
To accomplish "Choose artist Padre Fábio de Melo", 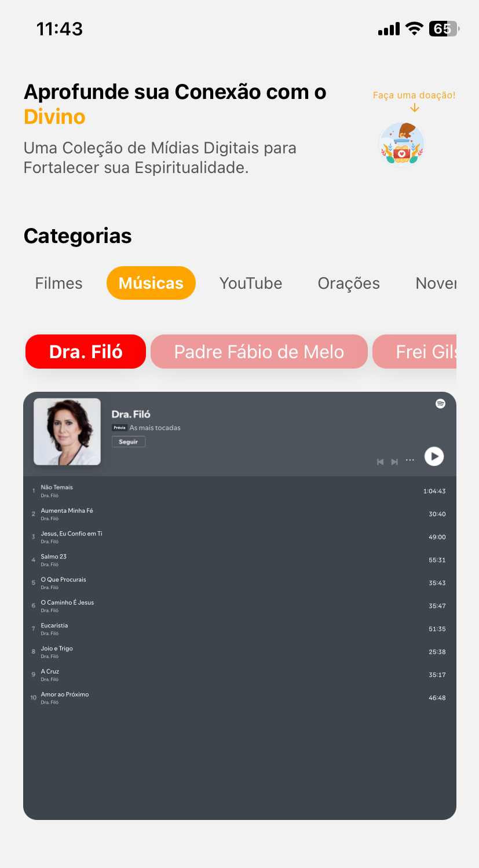I will click(259, 352).
